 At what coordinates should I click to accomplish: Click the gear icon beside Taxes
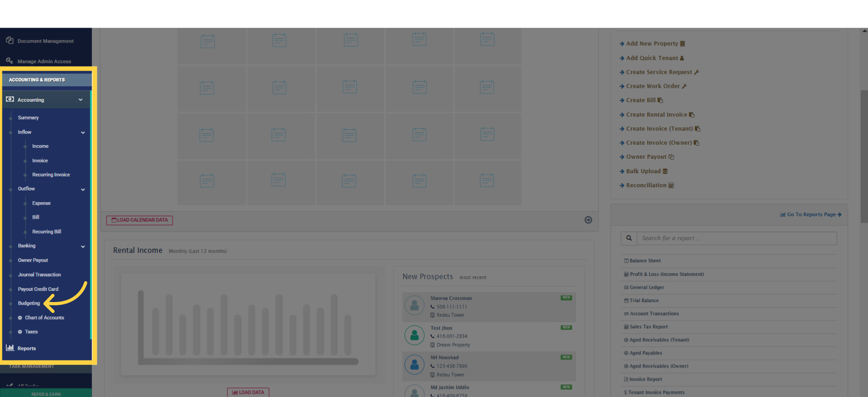(20, 332)
